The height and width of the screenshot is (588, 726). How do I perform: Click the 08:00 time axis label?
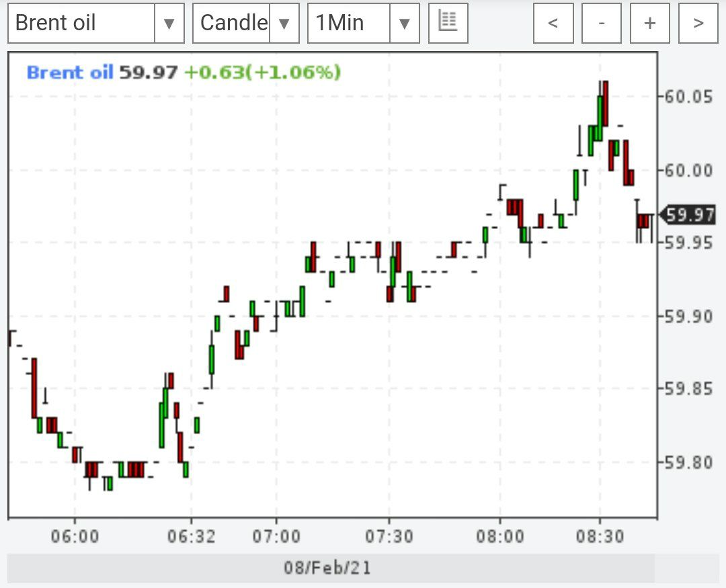[x=500, y=537]
